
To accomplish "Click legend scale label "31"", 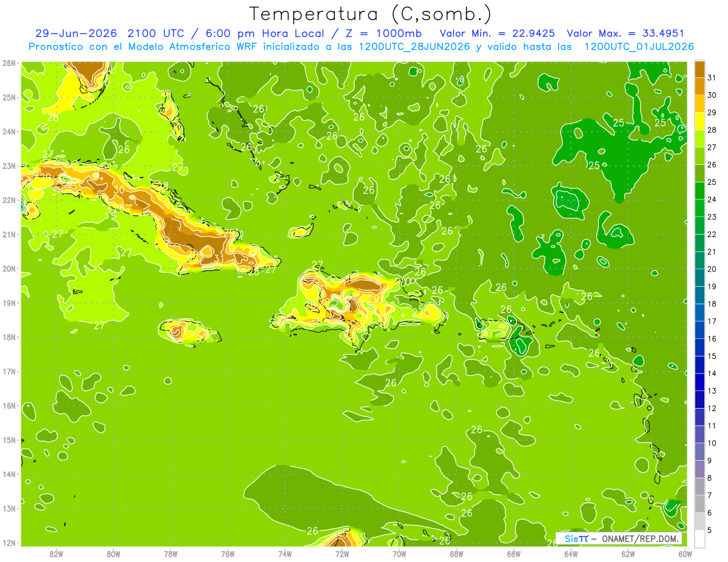I will tap(712, 78).
